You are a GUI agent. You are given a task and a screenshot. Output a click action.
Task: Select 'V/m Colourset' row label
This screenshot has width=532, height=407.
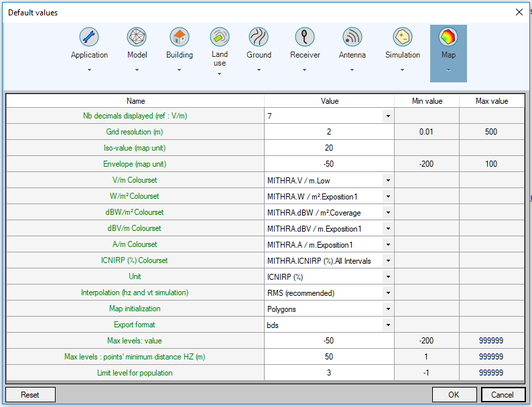(135, 180)
